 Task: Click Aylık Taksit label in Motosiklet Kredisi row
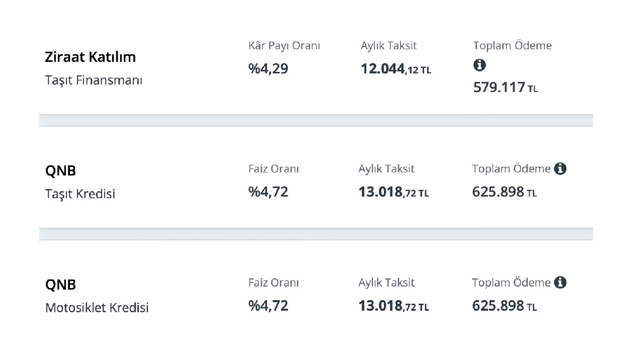pos(386,283)
